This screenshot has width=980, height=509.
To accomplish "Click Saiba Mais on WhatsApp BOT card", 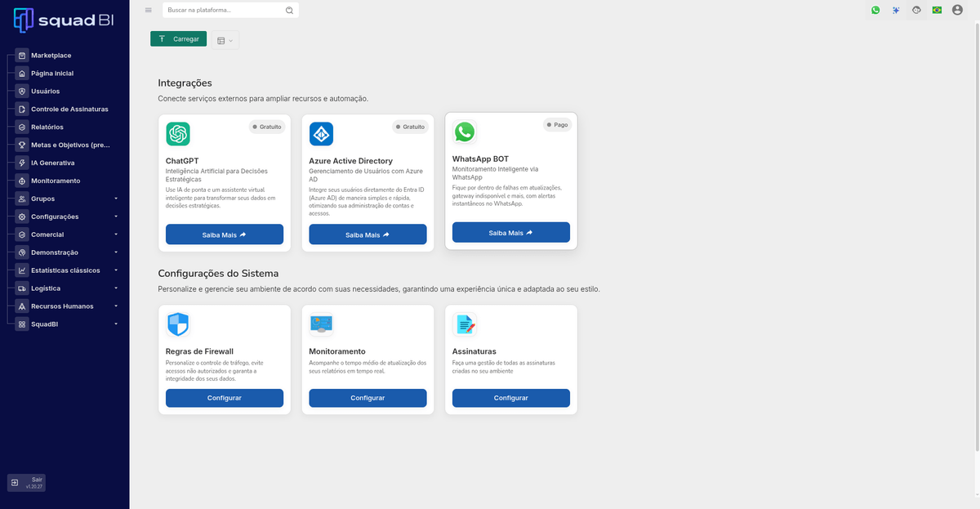I will tap(510, 233).
